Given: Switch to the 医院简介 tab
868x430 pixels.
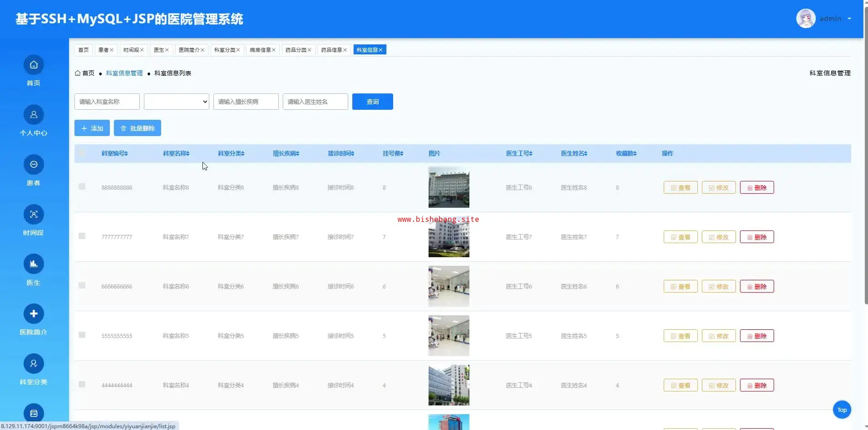Looking at the screenshot, I should point(189,50).
